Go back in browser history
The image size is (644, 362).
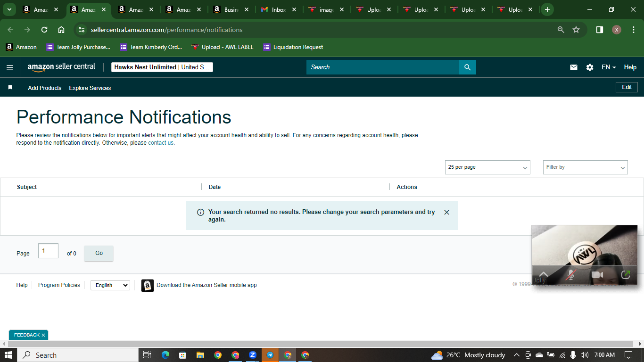10,30
